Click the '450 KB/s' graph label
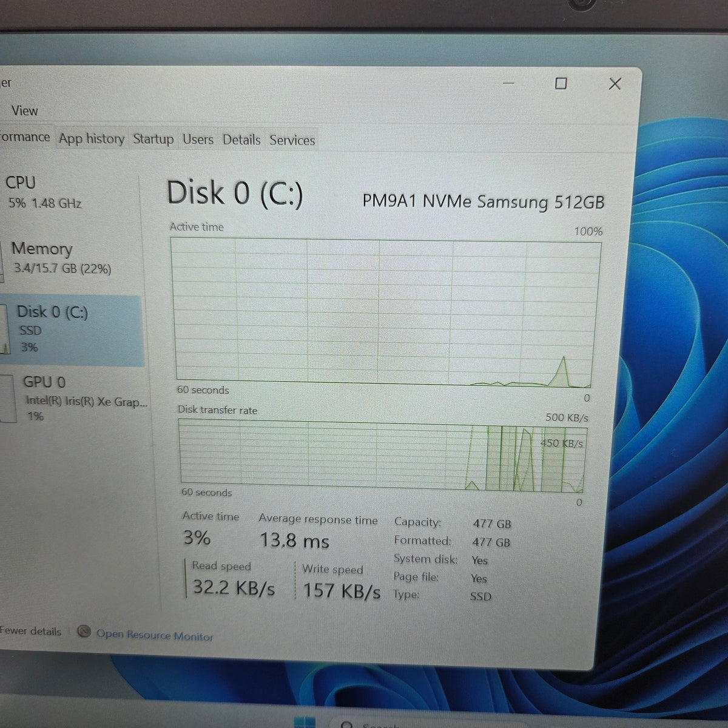 [x=562, y=443]
